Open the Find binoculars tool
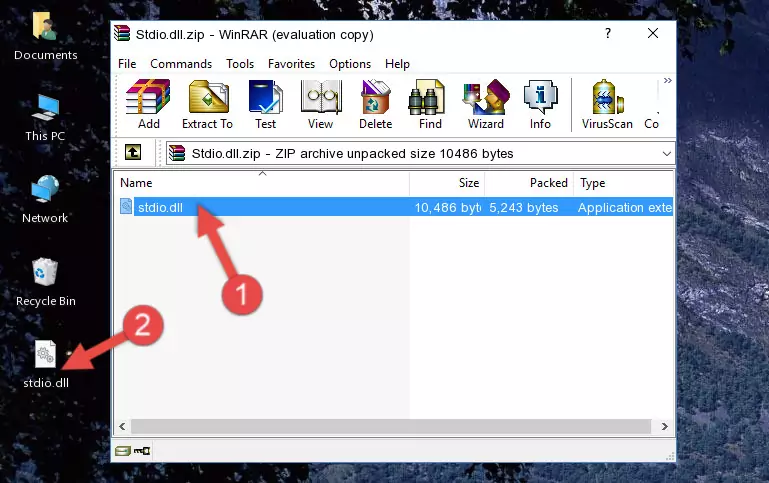Image resolution: width=769 pixels, height=483 pixels. (x=430, y=104)
